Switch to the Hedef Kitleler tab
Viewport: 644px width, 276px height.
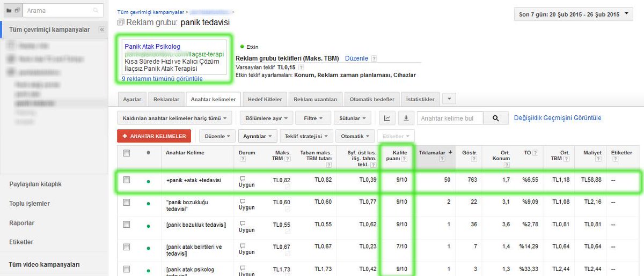[265, 99]
